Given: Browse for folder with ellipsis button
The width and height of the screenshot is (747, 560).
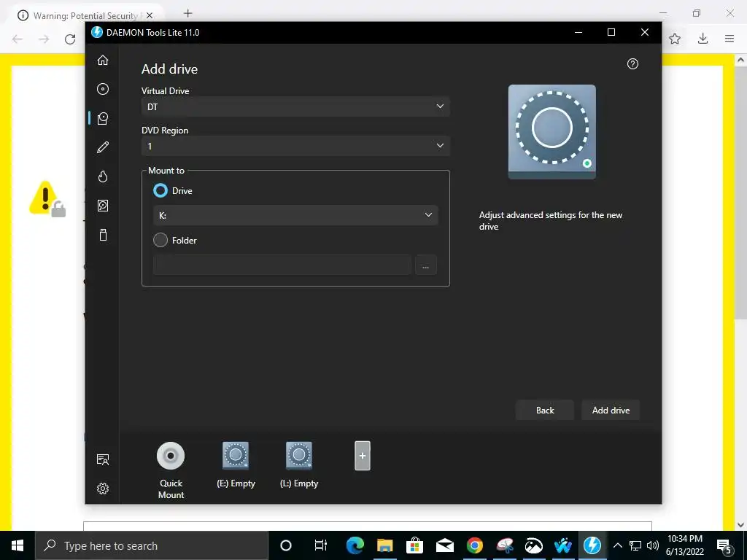Looking at the screenshot, I should [425, 265].
